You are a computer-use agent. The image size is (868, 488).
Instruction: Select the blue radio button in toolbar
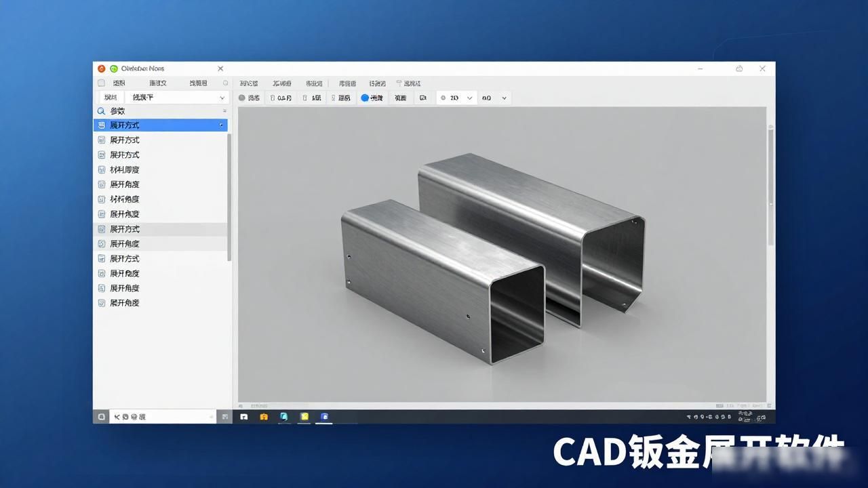click(365, 98)
